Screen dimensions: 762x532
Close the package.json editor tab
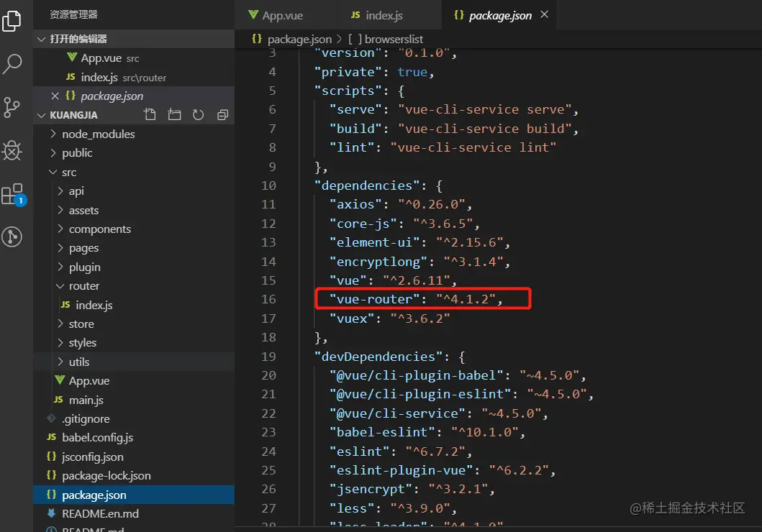coord(544,14)
